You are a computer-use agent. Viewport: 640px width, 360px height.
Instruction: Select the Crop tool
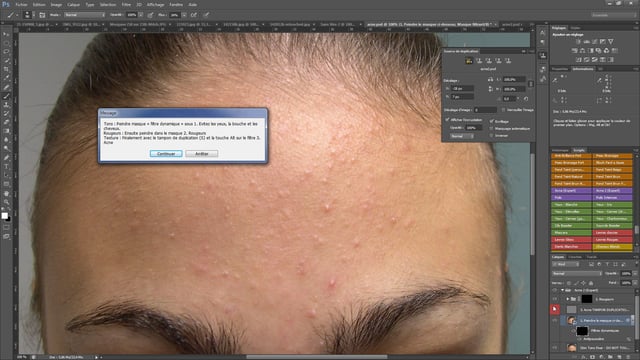[x=6, y=69]
